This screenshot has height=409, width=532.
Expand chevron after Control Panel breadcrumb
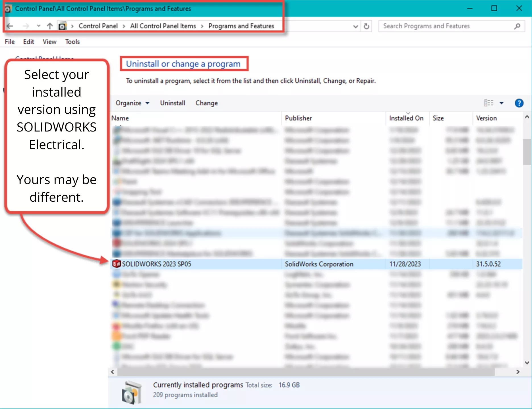tap(124, 26)
